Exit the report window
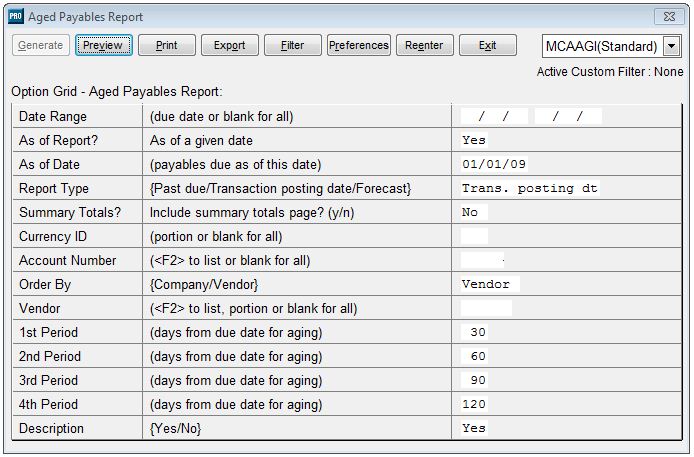 pyautogui.click(x=488, y=45)
